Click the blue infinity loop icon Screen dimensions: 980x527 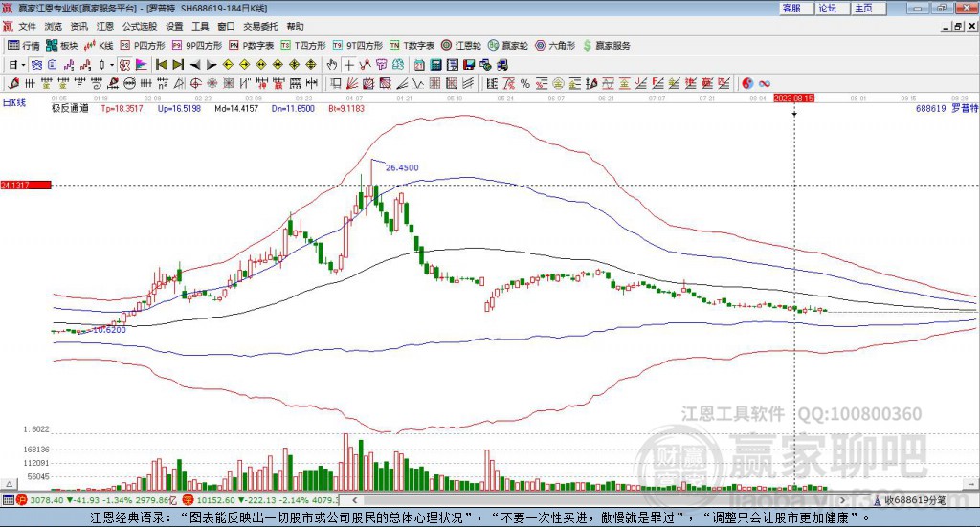[764, 83]
